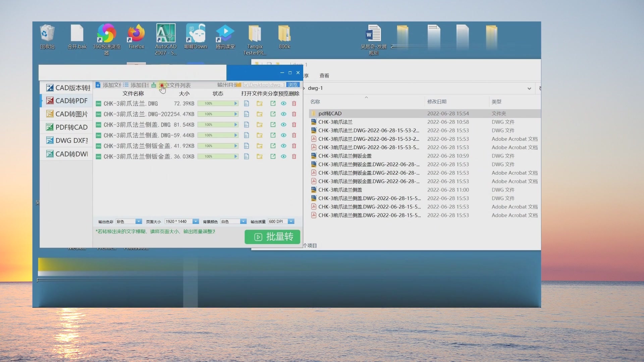
Task: Open output file for CHK-3前爪法兰.DWG row
Action: click(247, 104)
